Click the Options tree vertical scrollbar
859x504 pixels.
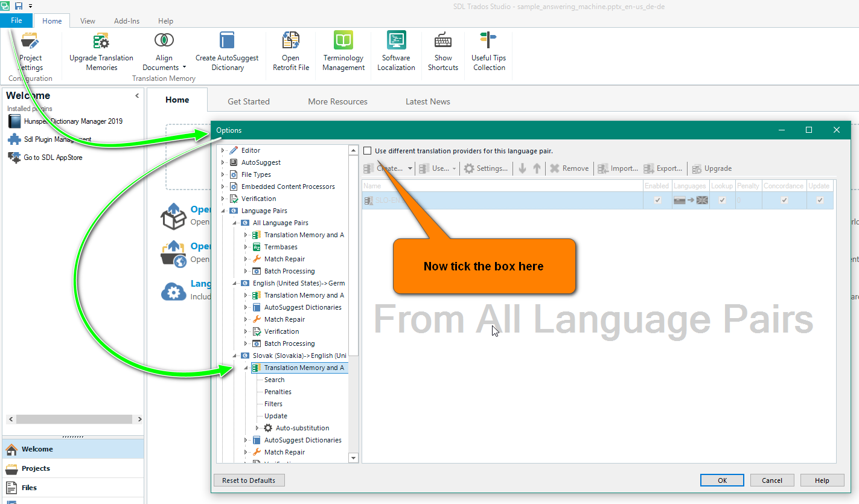click(x=354, y=255)
